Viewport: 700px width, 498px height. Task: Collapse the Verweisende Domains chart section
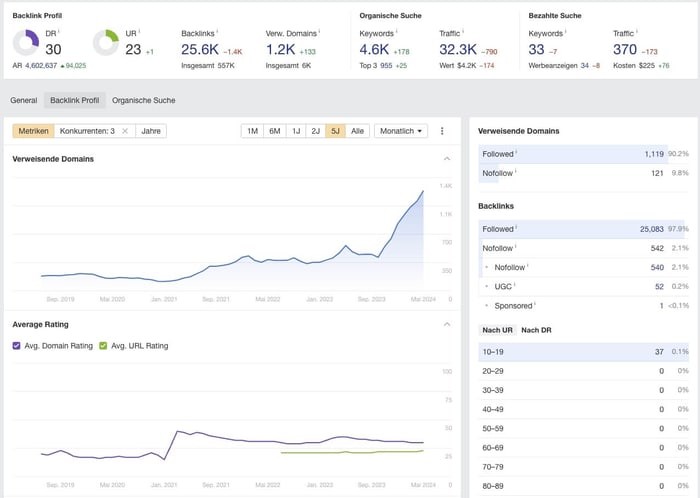click(446, 159)
